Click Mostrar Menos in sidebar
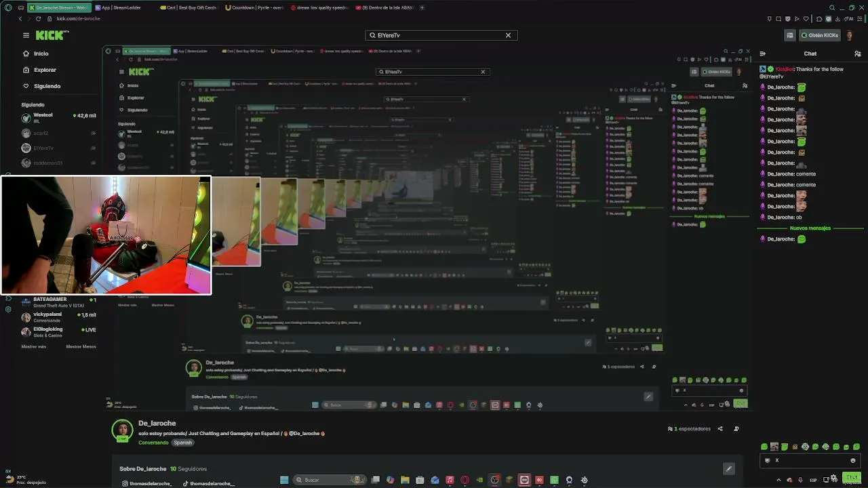The height and width of the screenshot is (488, 868). 81,346
